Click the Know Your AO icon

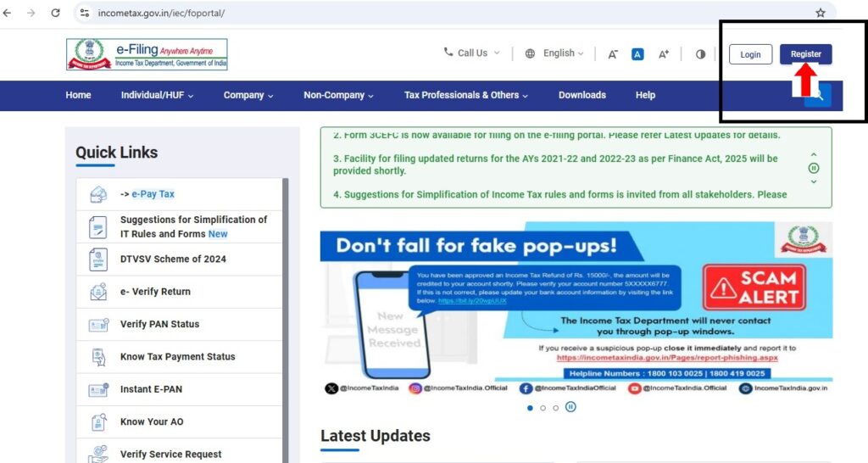pyautogui.click(x=98, y=422)
